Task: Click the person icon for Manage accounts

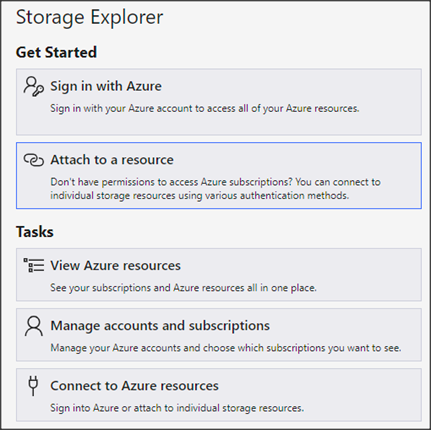Action: click(33, 326)
